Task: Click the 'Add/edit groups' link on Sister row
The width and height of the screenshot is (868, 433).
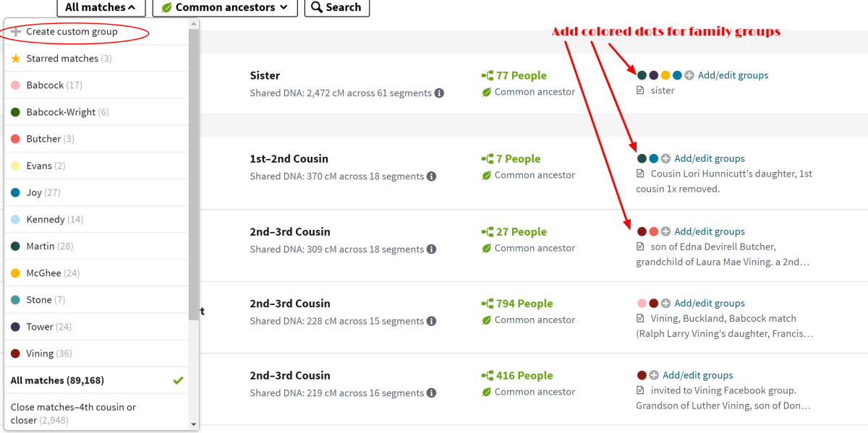Action: (733, 74)
